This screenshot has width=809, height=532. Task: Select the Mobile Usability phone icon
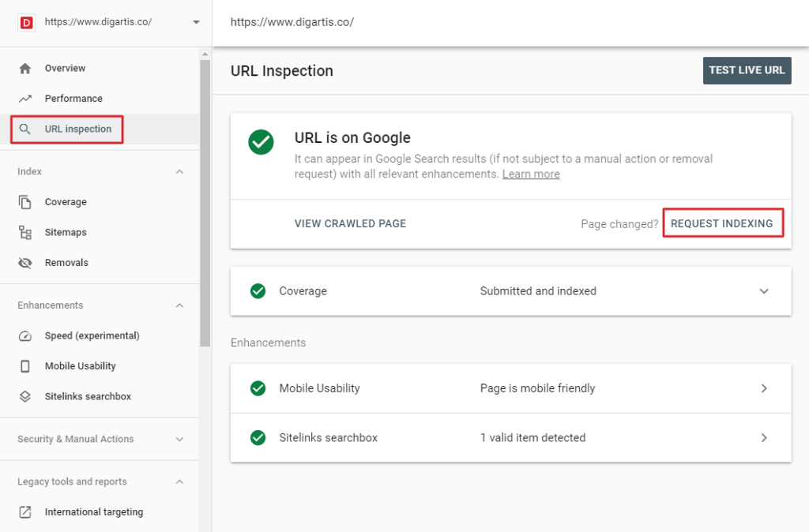[x=24, y=365]
